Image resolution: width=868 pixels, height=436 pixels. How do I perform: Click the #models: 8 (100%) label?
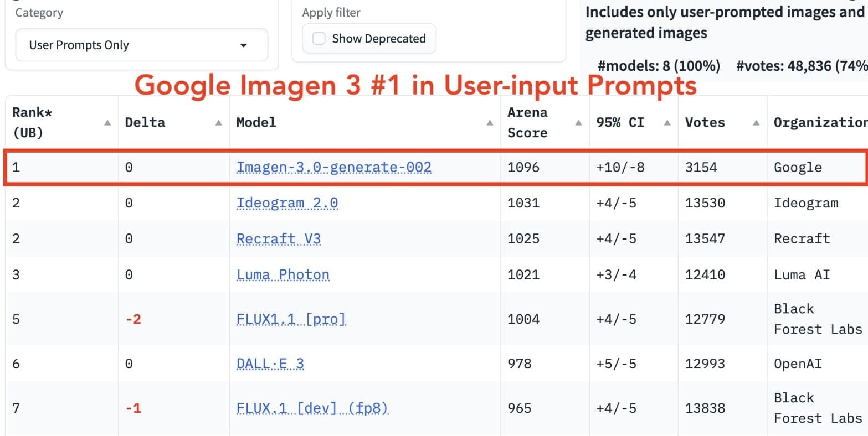(659, 65)
